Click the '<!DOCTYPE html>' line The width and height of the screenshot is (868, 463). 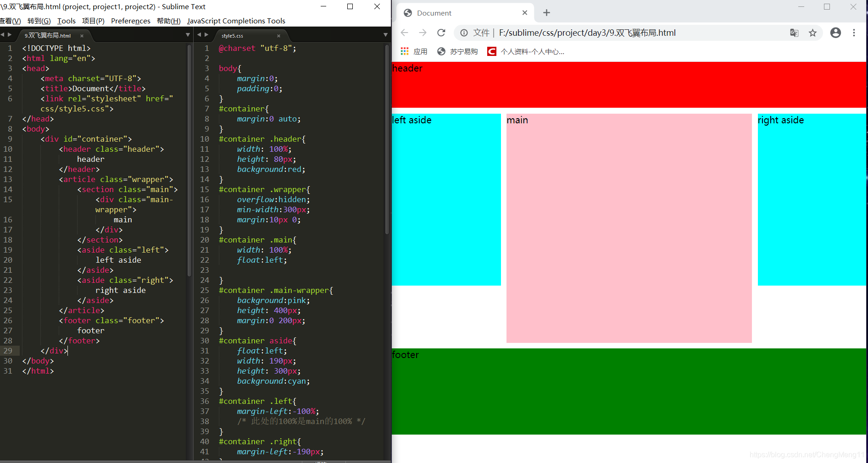click(56, 48)
